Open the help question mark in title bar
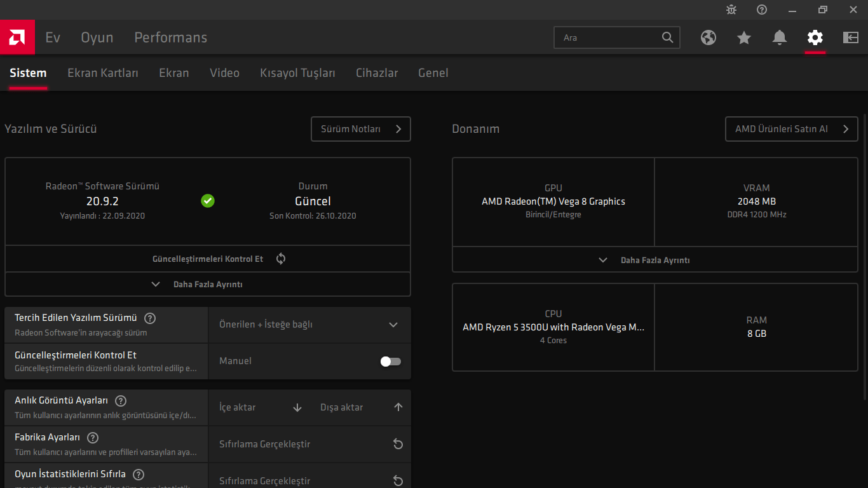 (762, 10)
